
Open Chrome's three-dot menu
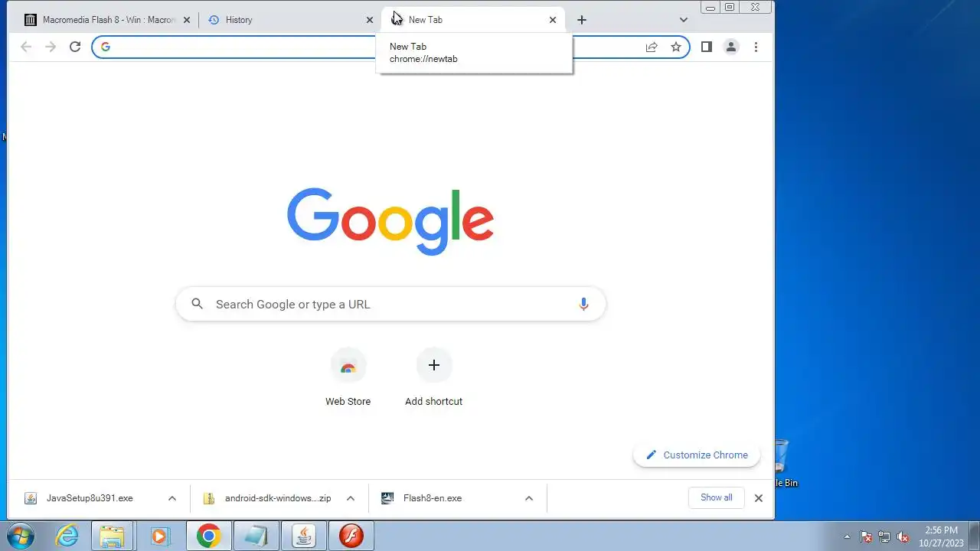tap(756, 47)
